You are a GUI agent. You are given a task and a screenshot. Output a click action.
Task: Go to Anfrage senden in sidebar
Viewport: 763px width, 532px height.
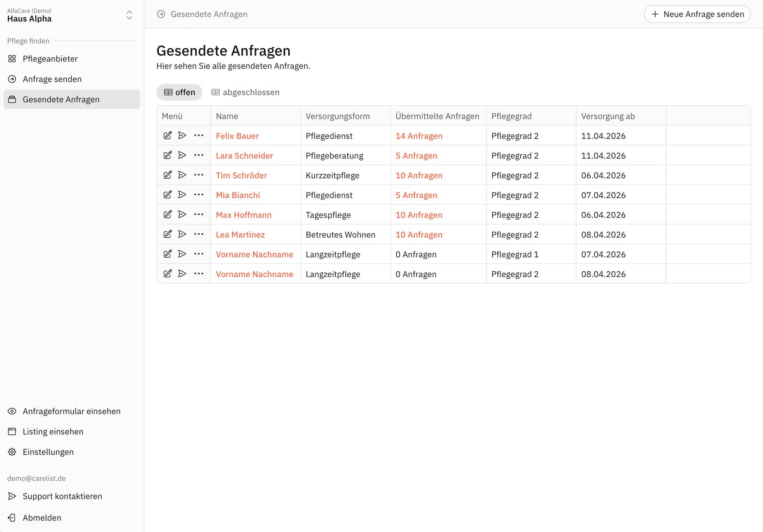click(52, 79)
